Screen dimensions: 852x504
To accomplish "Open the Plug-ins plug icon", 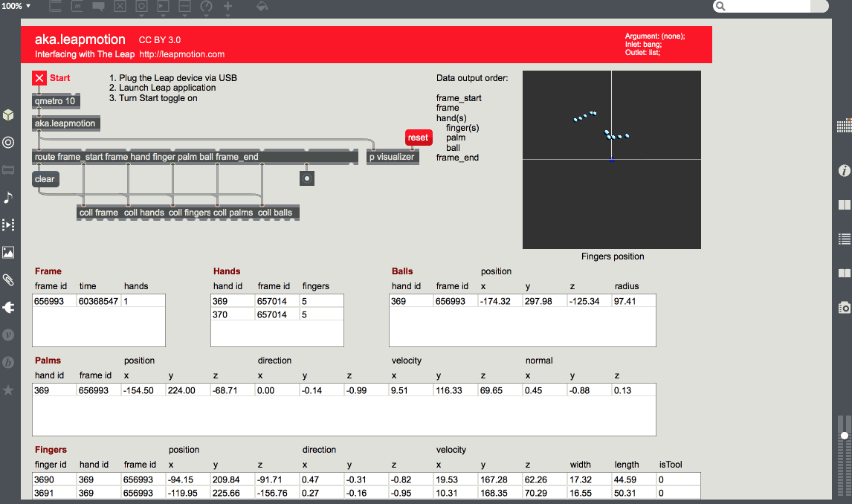I will coord(8,308).
